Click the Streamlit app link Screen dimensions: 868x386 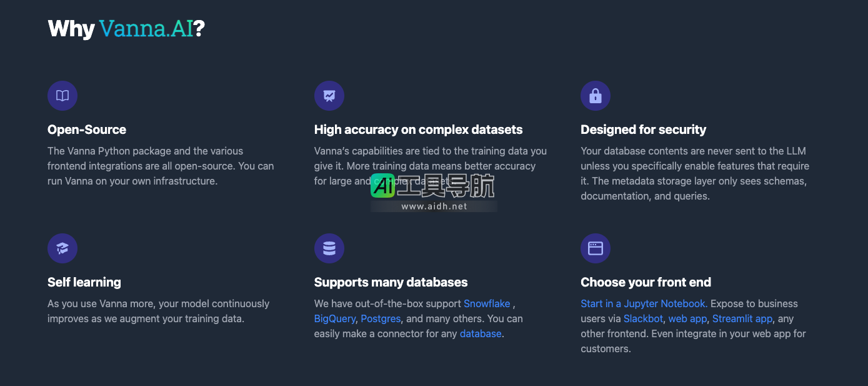(x=742, y=318)
